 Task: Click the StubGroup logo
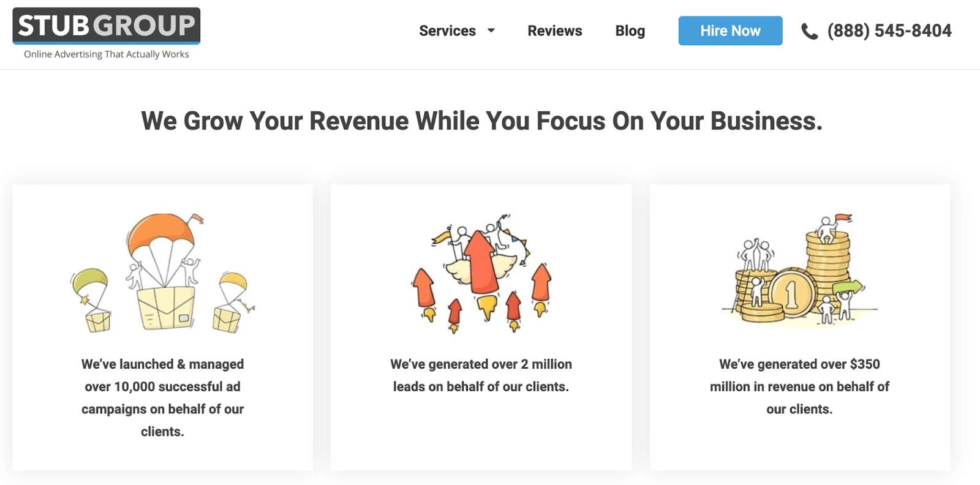pos(107,26)
